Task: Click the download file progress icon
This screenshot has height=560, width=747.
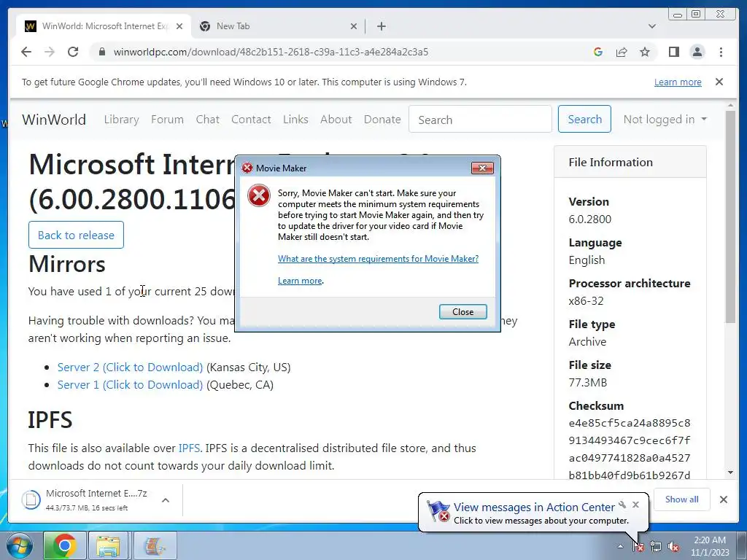Action: click(x=31, y=499)
